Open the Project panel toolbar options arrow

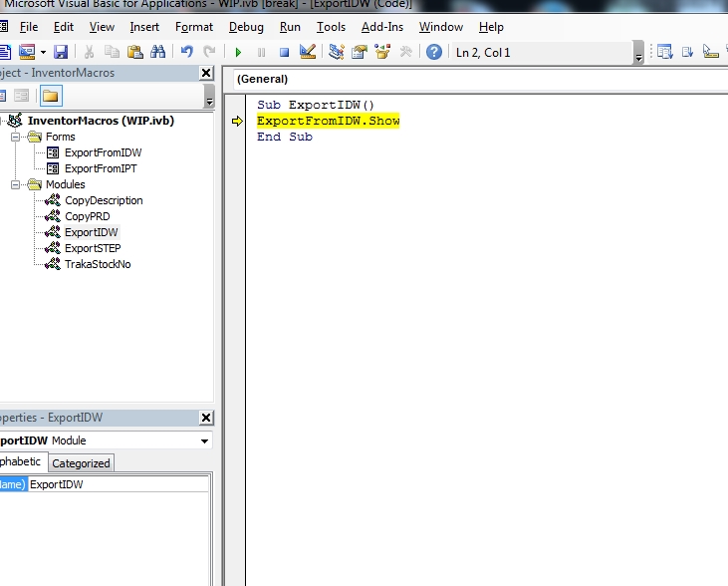(209, 97)
